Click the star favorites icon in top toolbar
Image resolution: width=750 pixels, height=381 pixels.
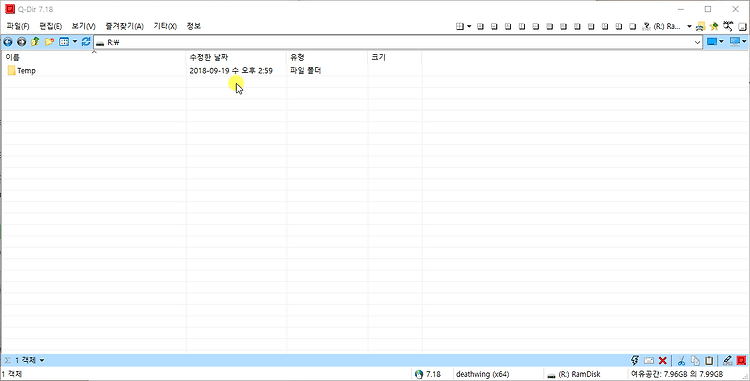(714, 26)
